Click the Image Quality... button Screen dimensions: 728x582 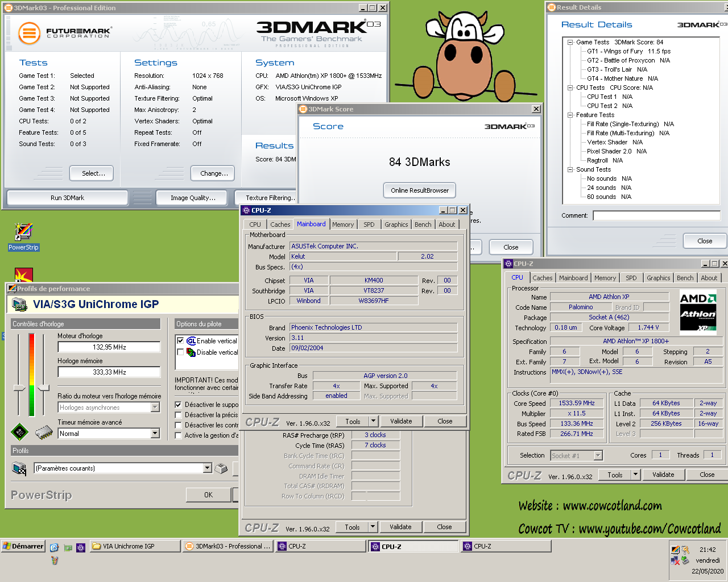tap(193, 198)
